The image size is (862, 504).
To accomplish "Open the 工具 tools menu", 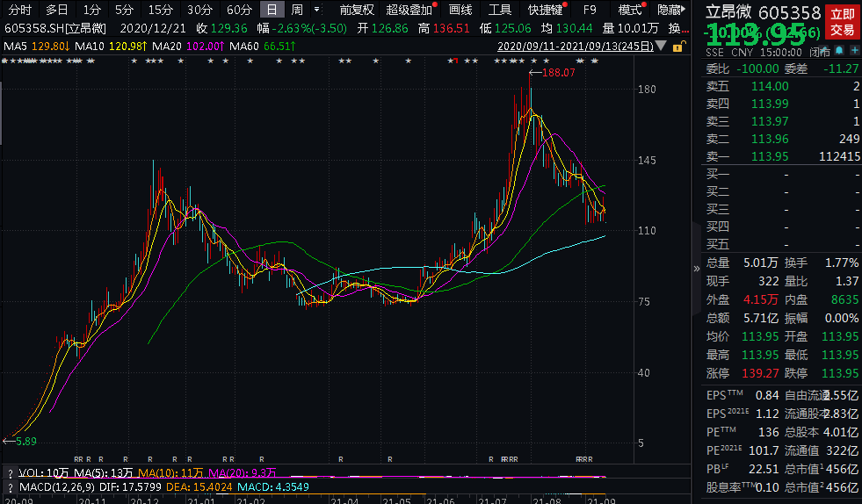I will [x=500, y=10].
